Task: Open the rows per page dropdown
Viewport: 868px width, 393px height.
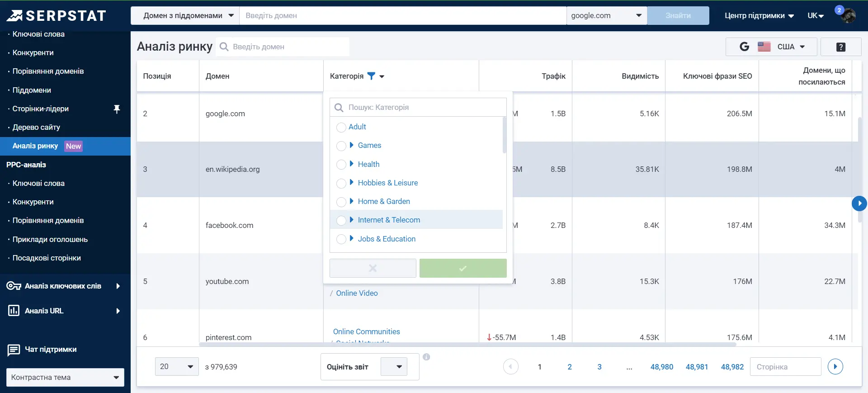Action: (177, 367)
